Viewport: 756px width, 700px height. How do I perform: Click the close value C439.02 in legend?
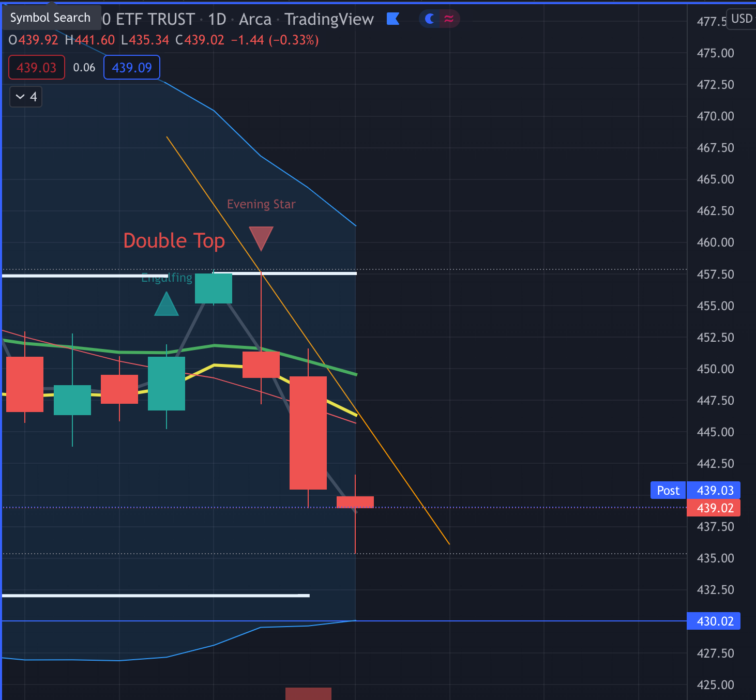coord(200,40)
